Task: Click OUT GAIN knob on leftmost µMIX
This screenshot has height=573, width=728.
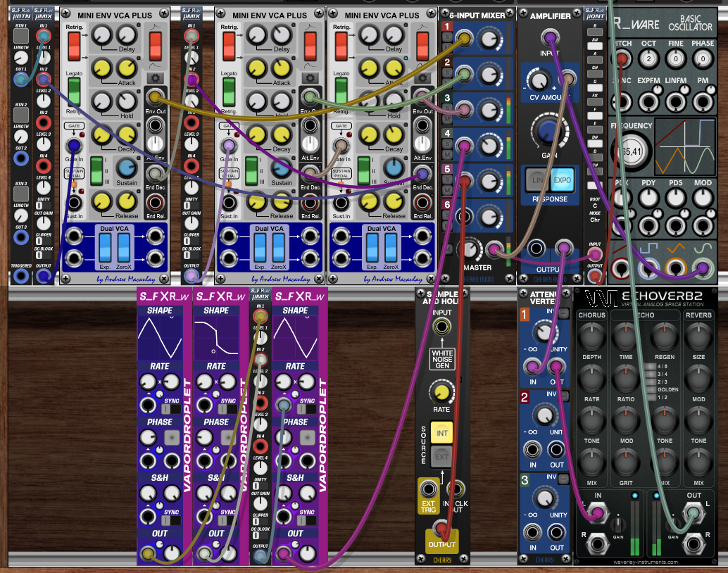Action: (44, 223)
